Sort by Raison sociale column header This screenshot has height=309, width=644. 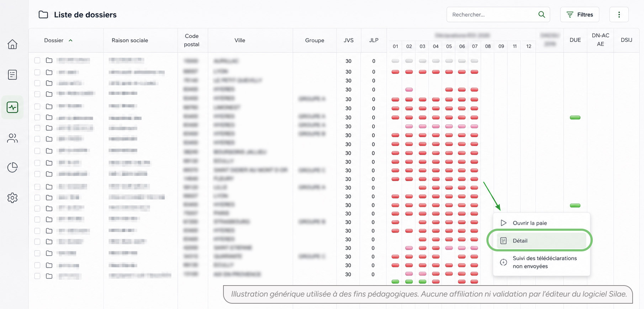[x=130, y=41]
